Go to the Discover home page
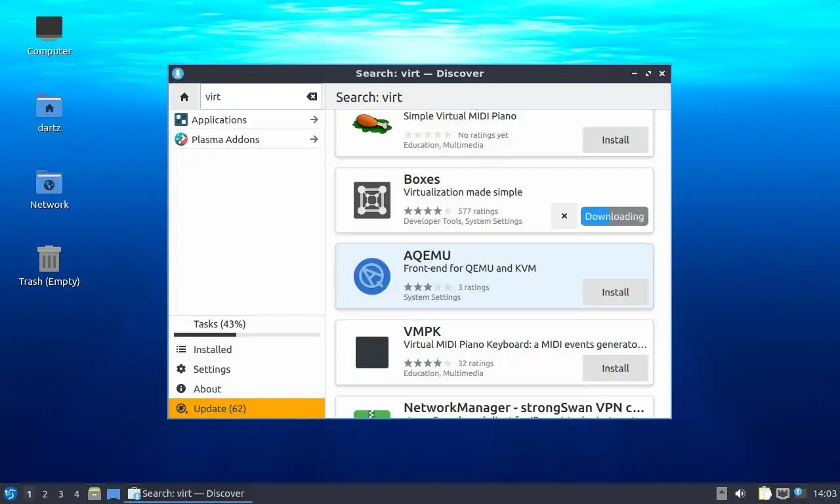The width and height of the screenshot is (840, 504). pyautogui.click(x=184, y=96)
